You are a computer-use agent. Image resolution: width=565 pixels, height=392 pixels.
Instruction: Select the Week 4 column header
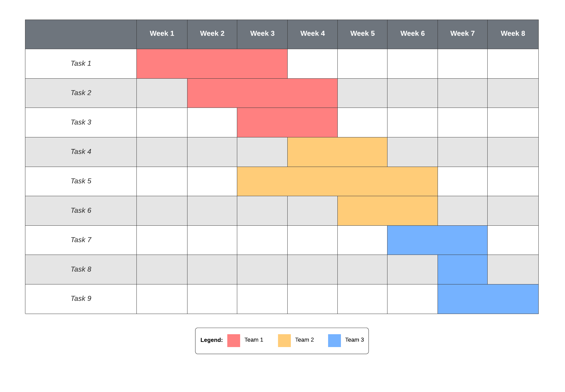(x=312, y=34)
